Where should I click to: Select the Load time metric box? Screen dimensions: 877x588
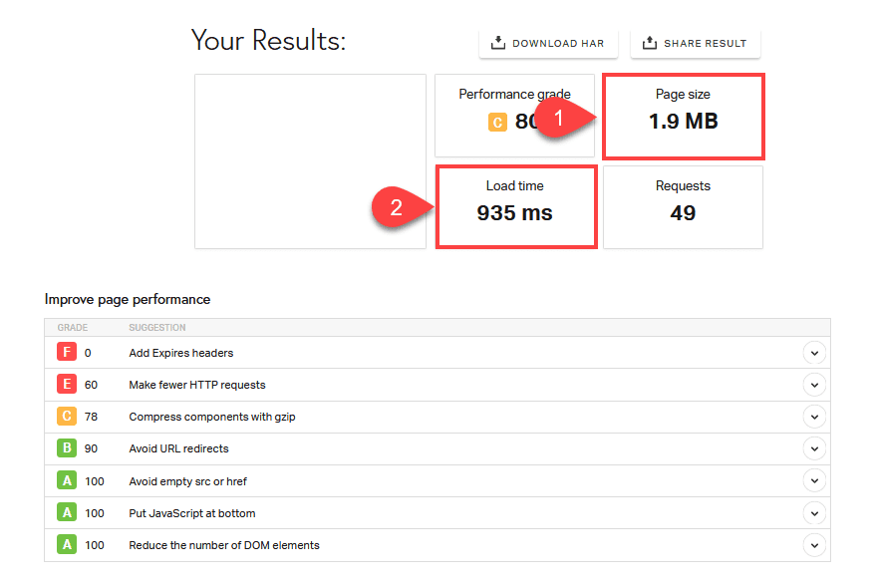tap(516, 206)
